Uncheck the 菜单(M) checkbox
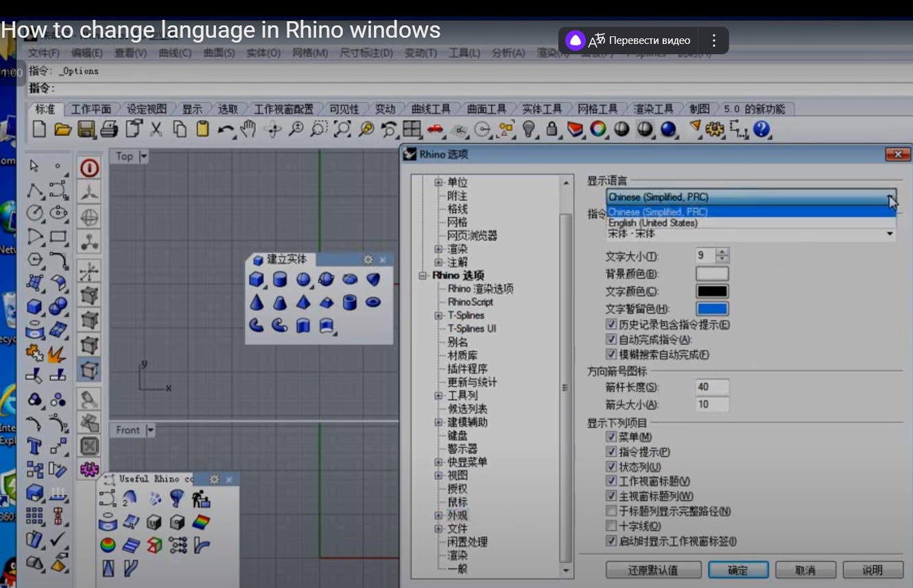The image size is (913, 588). tap(611, 437)
